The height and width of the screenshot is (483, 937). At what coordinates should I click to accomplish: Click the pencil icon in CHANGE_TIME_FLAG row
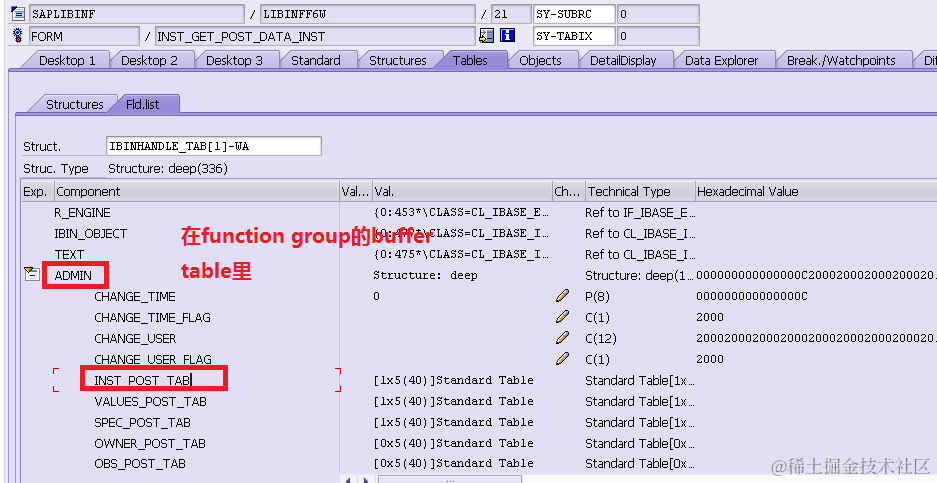[562, 316]
